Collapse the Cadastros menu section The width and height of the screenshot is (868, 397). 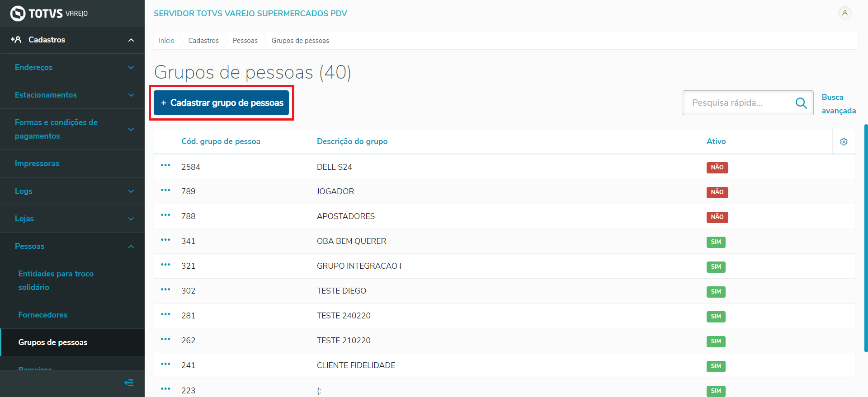72,40
